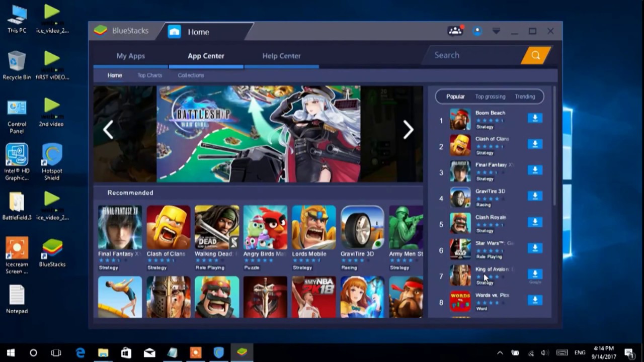This screenshot has height=362, width=644.
Task: Open volume control in system tray
Action: 544,353
